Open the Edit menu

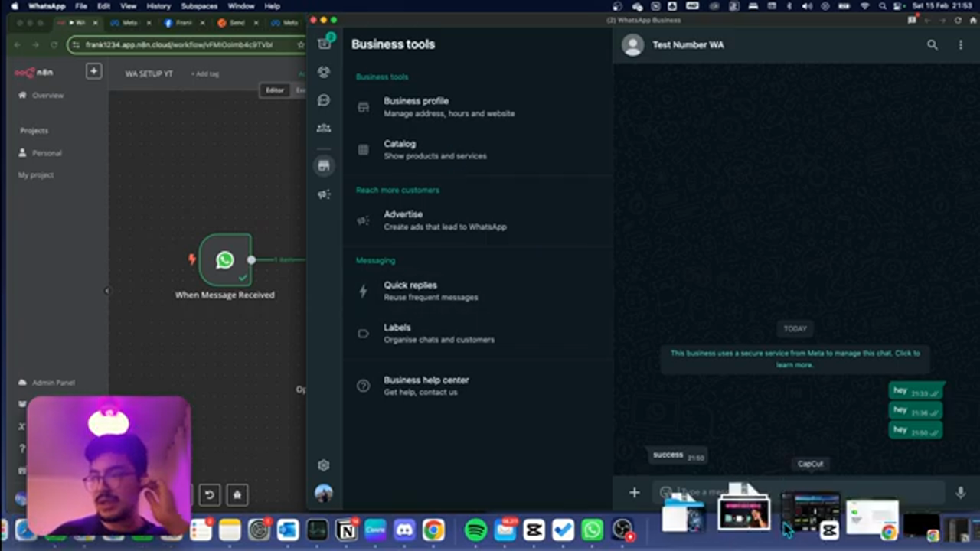click(x=103, y=6)
